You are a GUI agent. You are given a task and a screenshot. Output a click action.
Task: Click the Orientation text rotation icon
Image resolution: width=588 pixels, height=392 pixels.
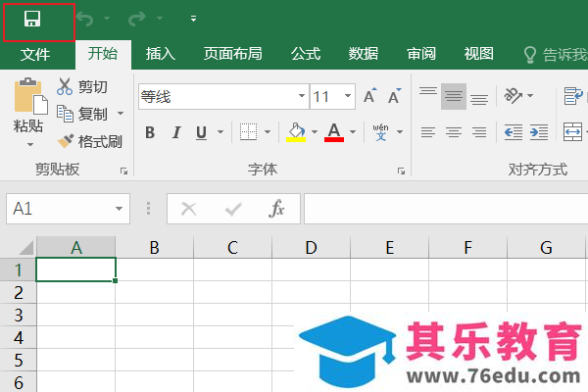[x=513, y=95]
